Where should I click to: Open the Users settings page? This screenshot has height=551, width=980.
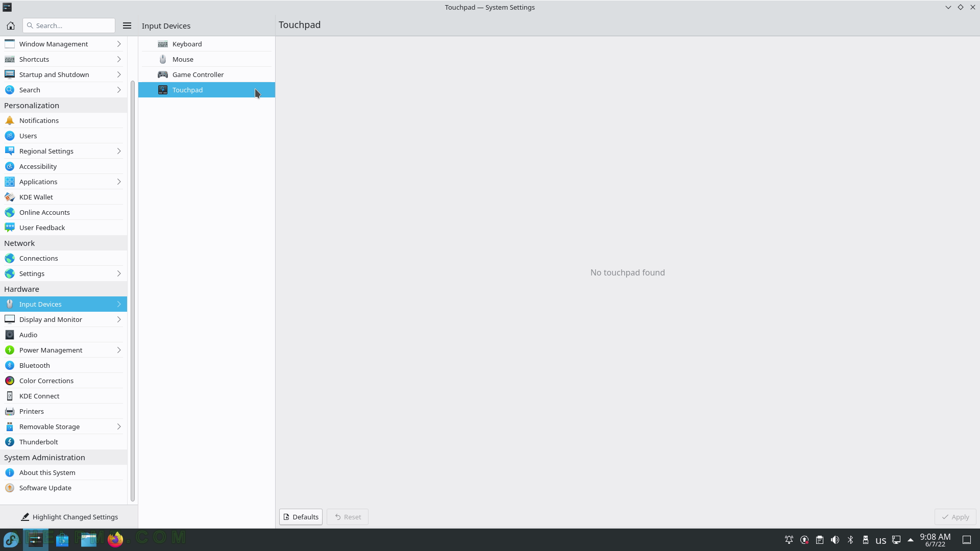[x=63, y=136]
